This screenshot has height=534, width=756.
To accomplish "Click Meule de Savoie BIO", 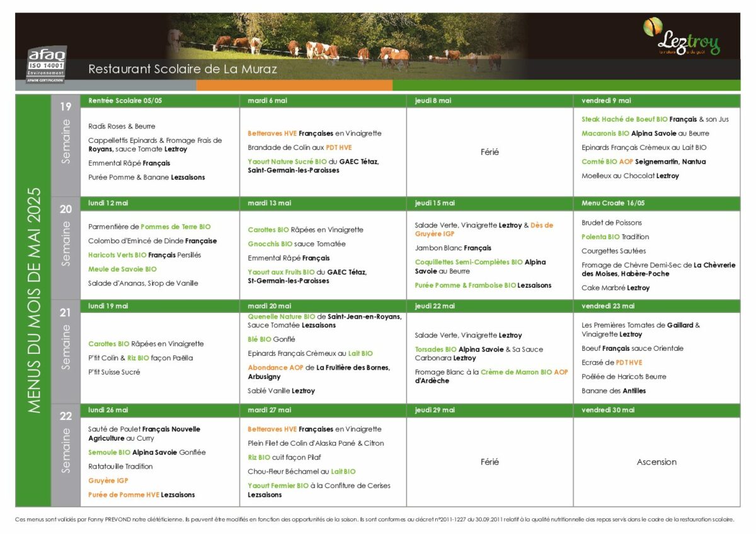I will click(x=122, y=270).
